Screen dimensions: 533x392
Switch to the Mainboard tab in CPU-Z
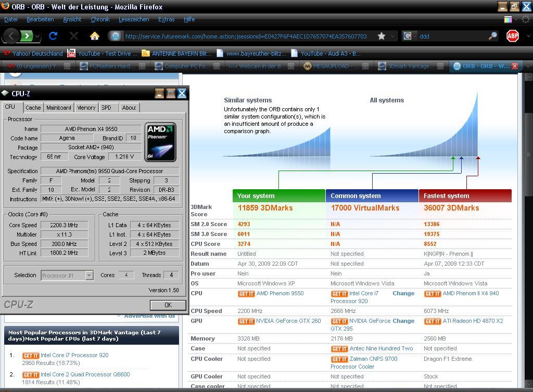(59, 108)
